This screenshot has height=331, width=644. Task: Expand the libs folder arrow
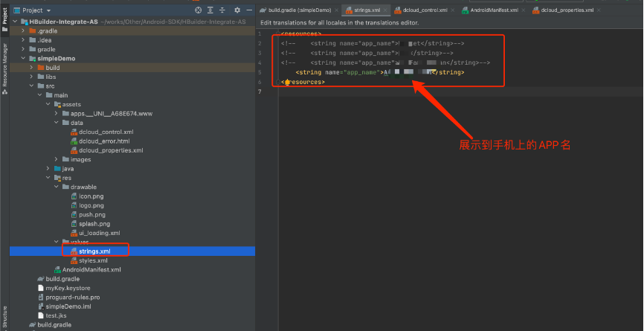pos(32,77)
